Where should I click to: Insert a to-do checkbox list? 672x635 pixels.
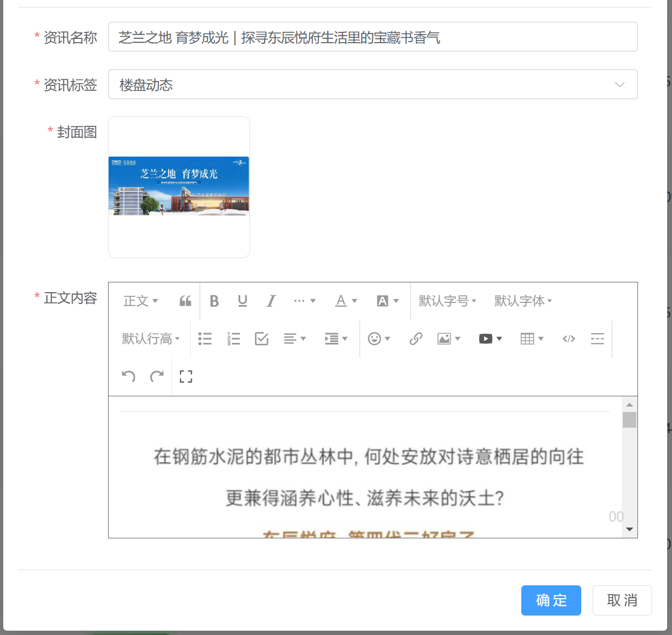click(x=261, y=339)
